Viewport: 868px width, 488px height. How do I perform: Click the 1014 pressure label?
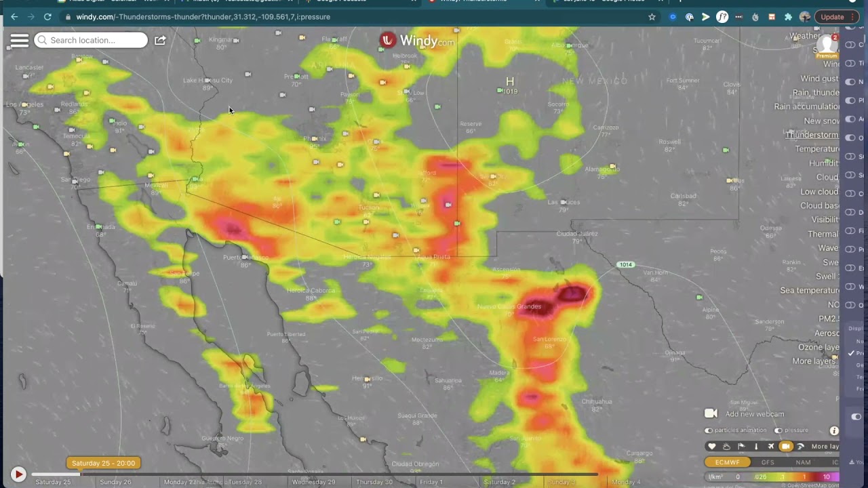[x=625, y=264]
